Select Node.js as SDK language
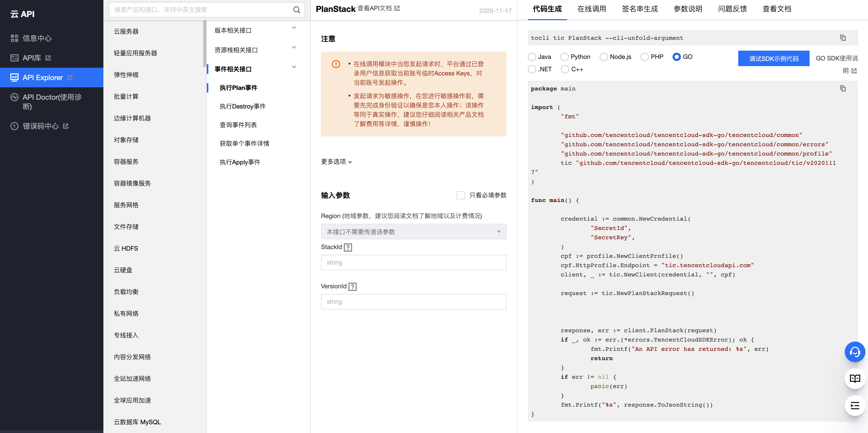The height and width of the screenshot is (433, 868). [x=604, y=57]
